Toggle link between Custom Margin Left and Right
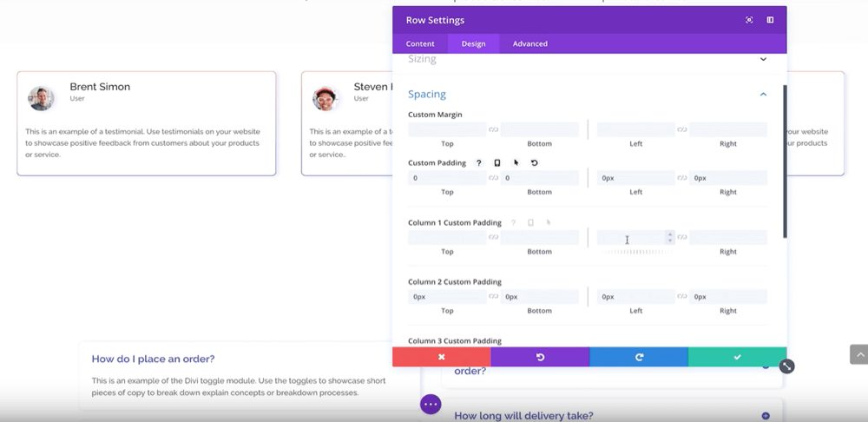This screenshot has height=422, width=868. click(682, 129)
